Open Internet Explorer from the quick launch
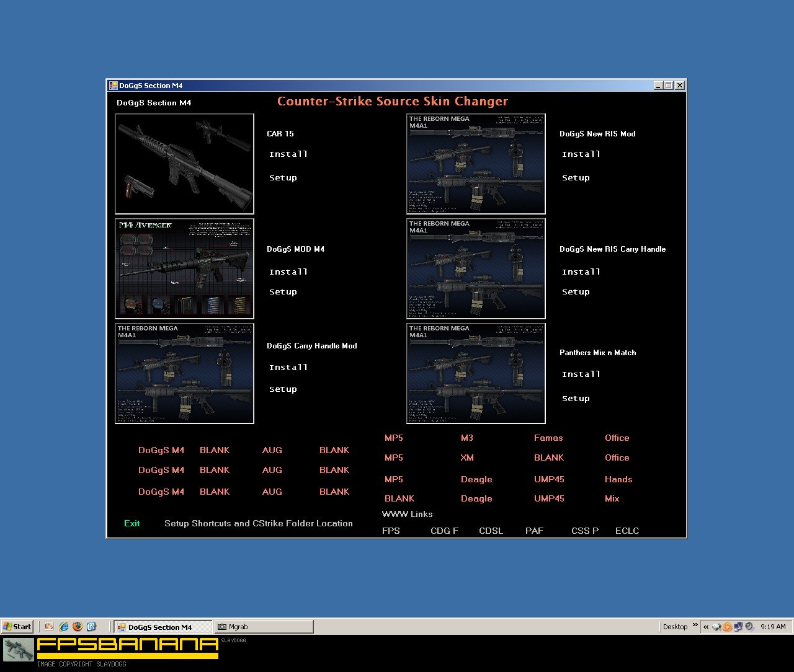The width and height of the screenshot is (794, 672). pos(63,627)
